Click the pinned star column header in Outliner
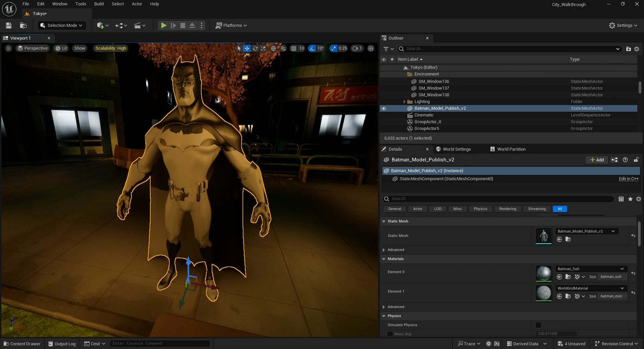Image resolution: width=644 pixels, height=349 pixels. pyautogui.click(x=392, y=59)
